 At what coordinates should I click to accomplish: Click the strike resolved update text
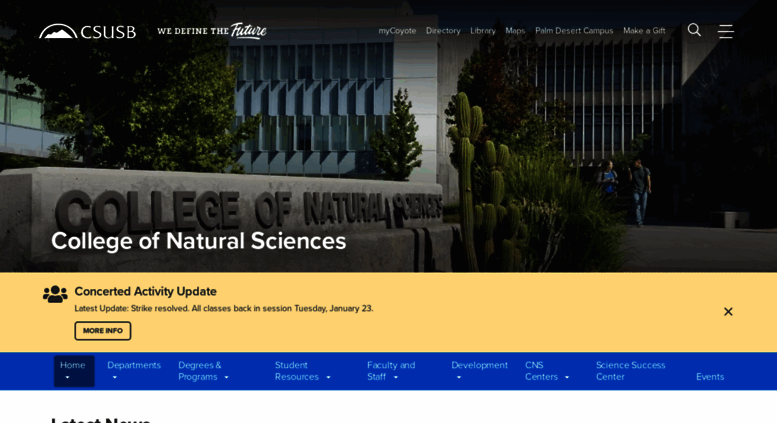pyautogui.click(x=224, y=309)
